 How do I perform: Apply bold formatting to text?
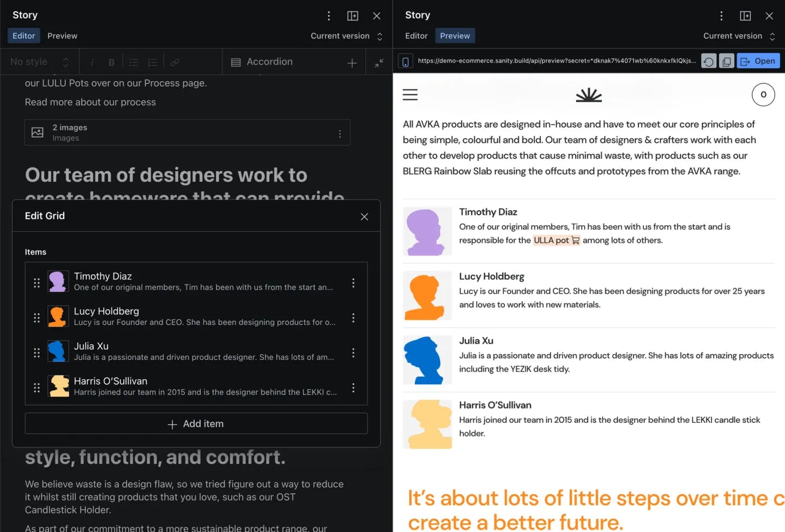coord(111,62)
